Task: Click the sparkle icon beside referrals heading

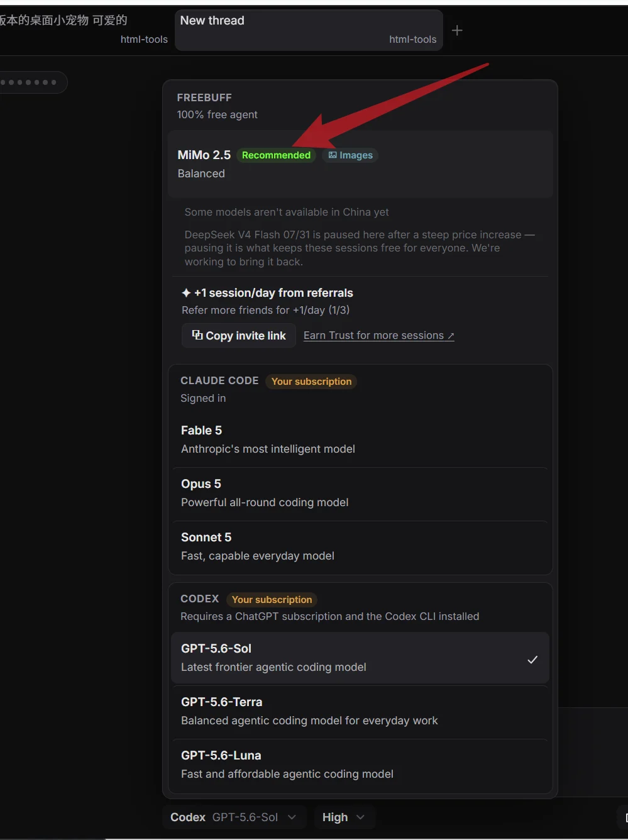Action: point(186,293)
